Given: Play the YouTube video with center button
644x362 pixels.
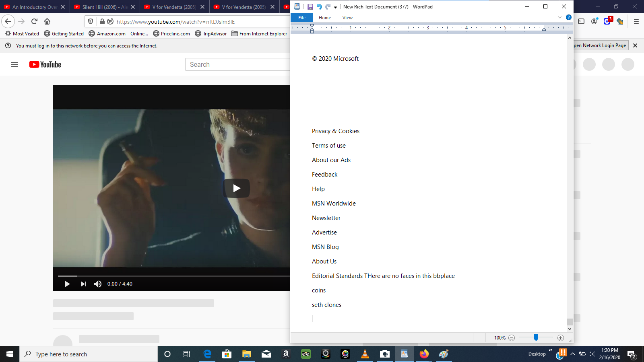Looking at the screenshot, I should click(x=236, y=188).
